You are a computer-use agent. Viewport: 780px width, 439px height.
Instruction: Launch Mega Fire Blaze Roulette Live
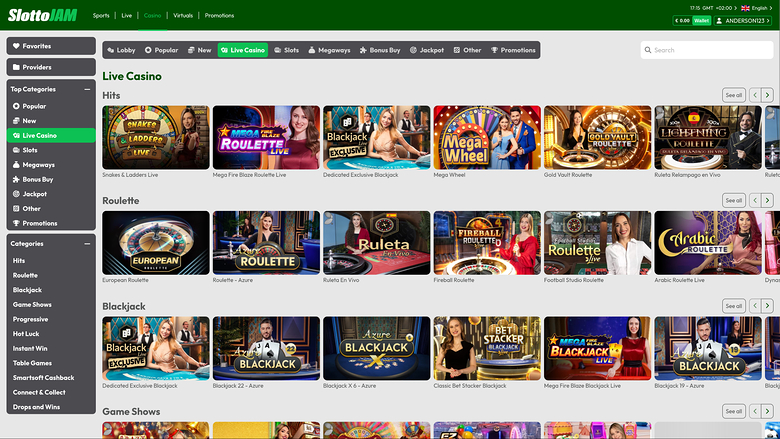[x=266, y=137]
